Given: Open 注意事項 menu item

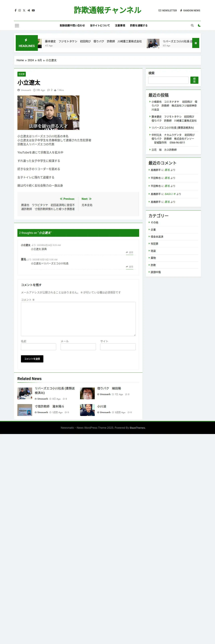Looking at the screenshot, I should click(120, 26).
